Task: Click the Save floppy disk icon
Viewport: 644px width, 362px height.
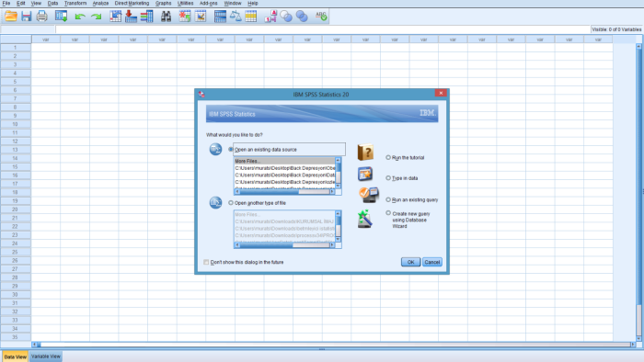Action: click(27, 17)
